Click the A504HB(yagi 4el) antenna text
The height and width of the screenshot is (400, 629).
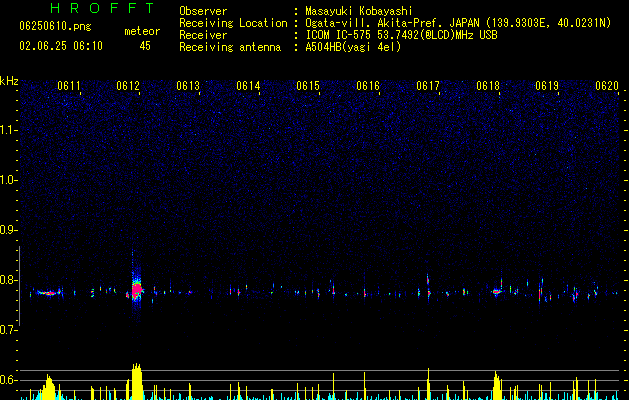(x=353, y=47)
